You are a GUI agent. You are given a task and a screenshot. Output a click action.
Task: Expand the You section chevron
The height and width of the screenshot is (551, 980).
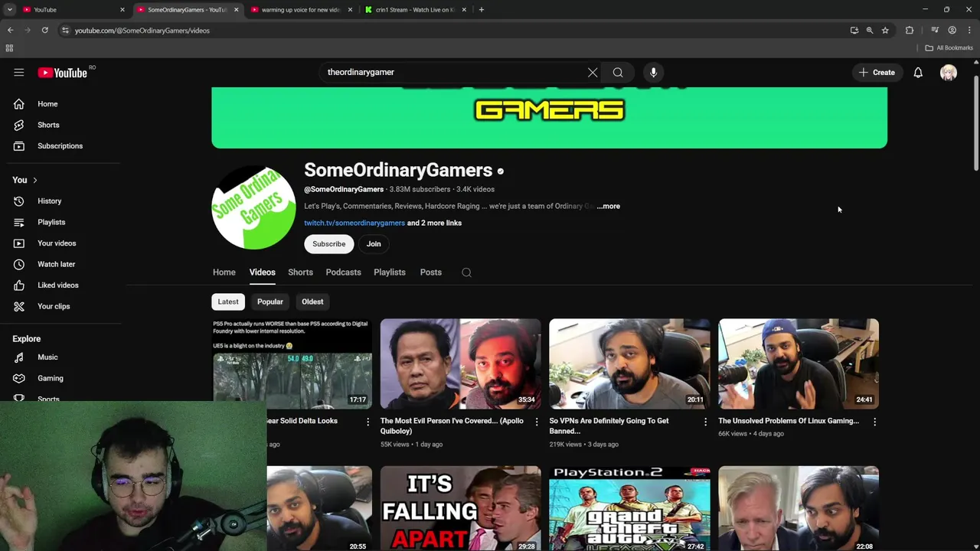[34, 180]
